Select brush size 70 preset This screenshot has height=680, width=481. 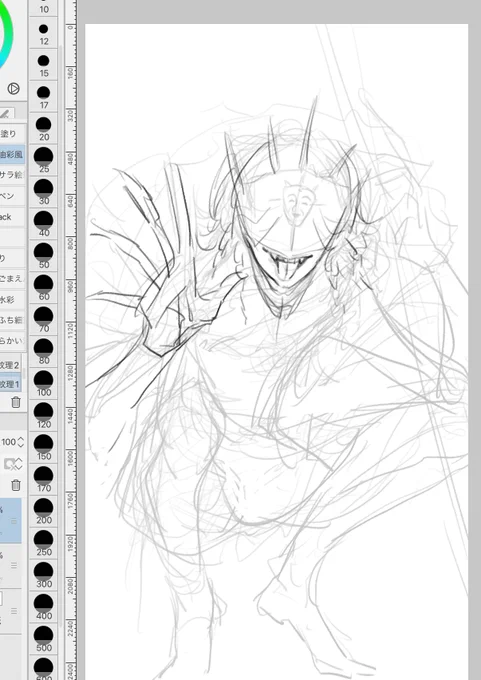tap(43, 320)
